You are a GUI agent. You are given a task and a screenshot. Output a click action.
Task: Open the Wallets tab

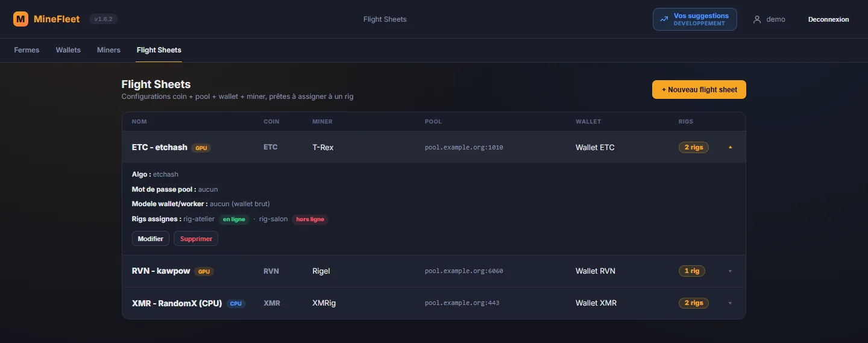tap(68, 50)
